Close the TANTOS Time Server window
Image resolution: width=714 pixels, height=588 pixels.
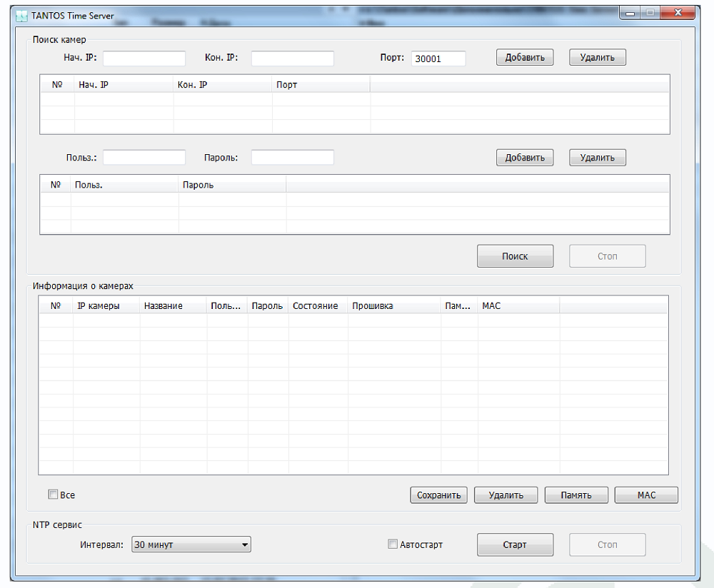point(678,13)
